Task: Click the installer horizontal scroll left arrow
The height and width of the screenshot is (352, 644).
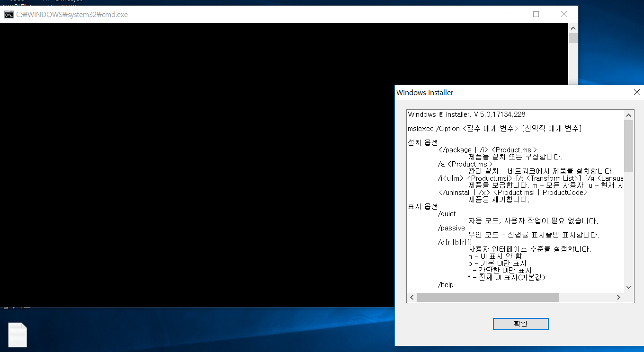Action: pyautogui.click(x=412, y=297)
